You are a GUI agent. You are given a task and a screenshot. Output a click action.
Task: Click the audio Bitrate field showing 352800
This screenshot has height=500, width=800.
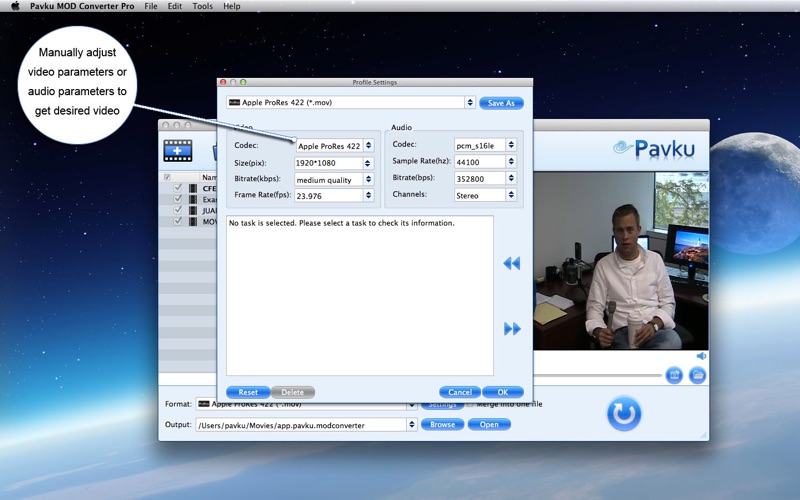click(x=480, y=178)
